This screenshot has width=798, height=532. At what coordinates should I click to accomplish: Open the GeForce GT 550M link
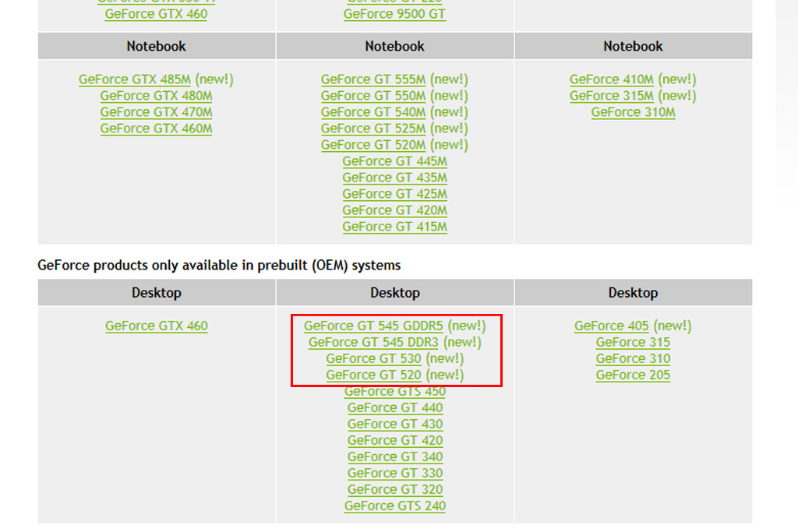pyautogui.click(x=373, y=96)
